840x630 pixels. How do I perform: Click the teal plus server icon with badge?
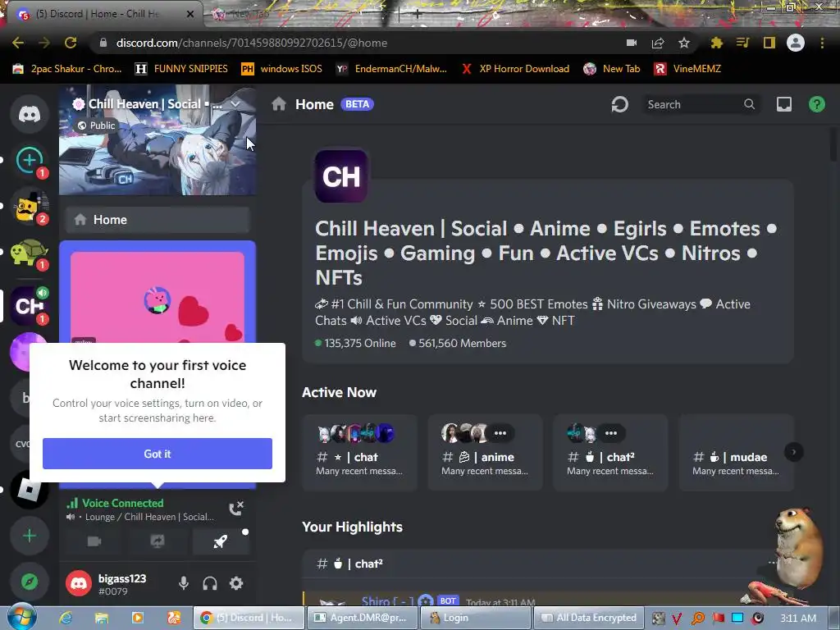tap(30, 160)
